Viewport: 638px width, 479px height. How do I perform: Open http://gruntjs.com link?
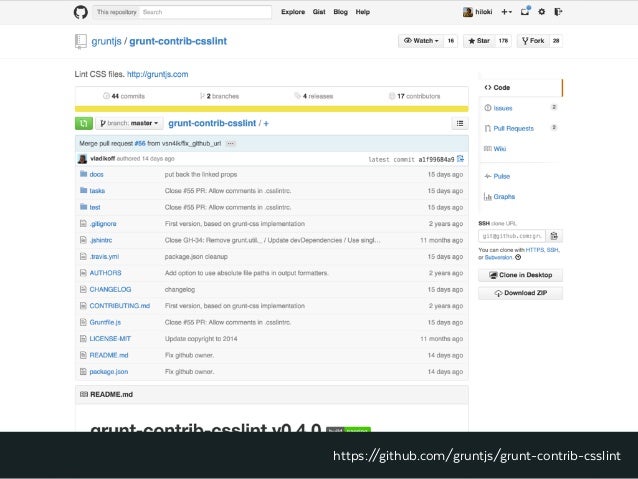coord(157,74)
